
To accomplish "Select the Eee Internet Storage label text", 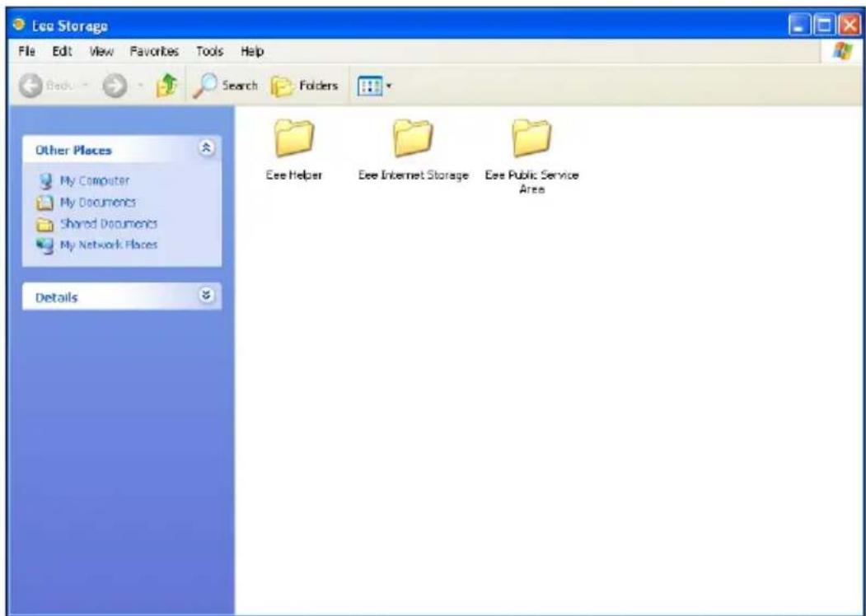I will pyautogui.click(x=413, y=175).
